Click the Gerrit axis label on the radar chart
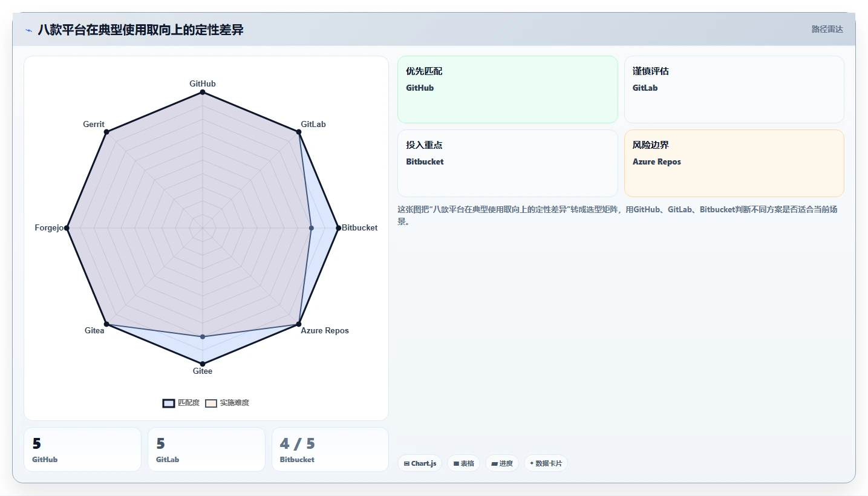 pos(94,124)
